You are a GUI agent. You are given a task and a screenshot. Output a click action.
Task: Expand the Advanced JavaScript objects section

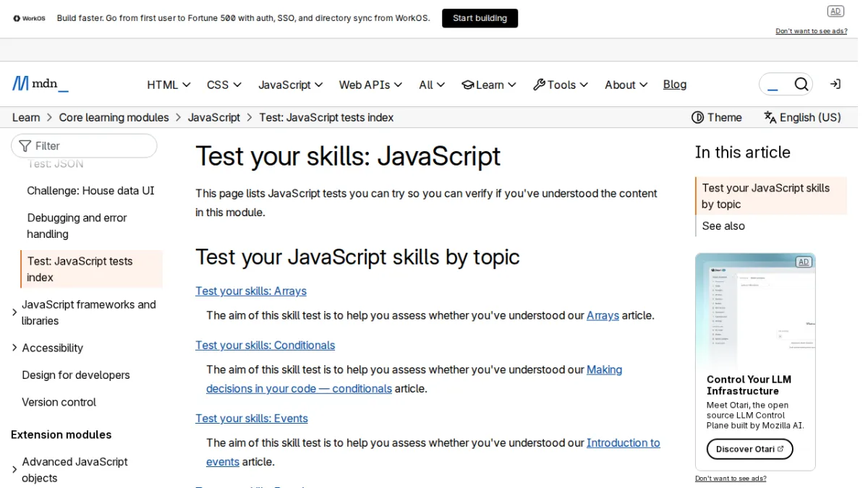(14, 470)
